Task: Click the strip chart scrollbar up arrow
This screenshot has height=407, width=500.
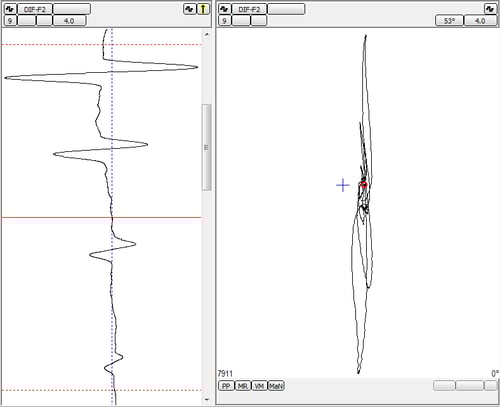Action: tap(207, 34)
